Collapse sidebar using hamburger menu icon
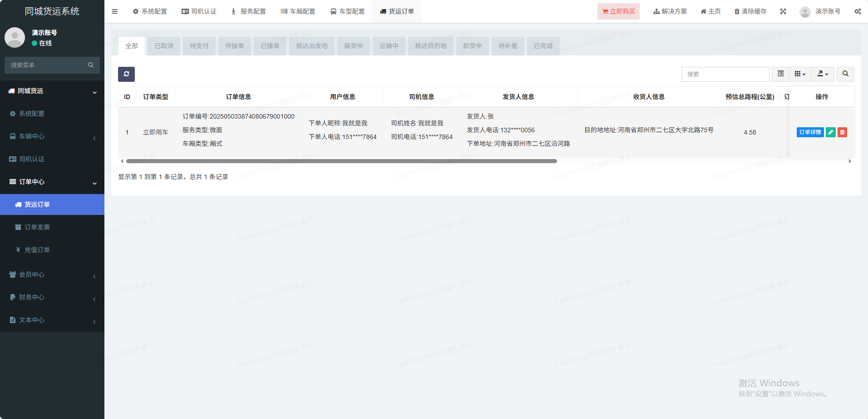Viewport: 868px width, 419px height. pyautogui.click(x=114, y=11)
